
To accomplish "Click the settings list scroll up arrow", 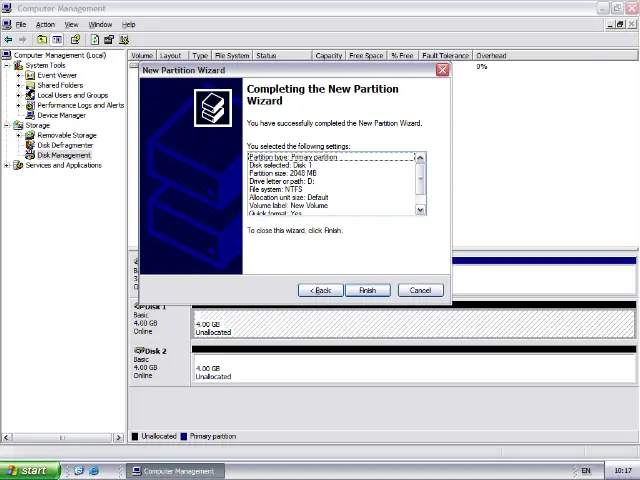I will (x=420, y=158).
